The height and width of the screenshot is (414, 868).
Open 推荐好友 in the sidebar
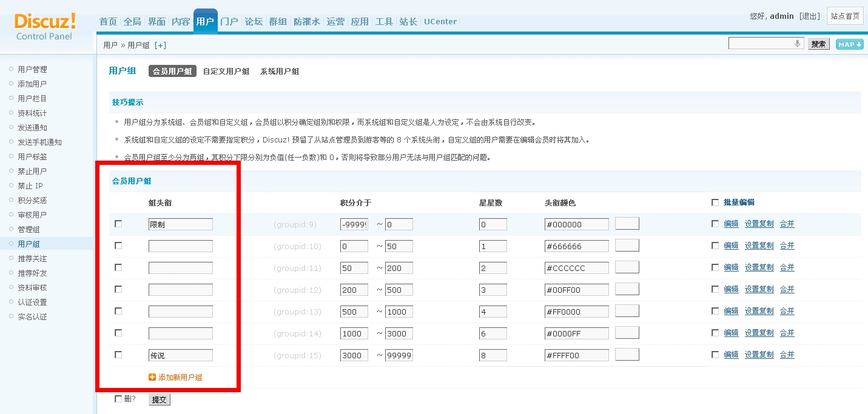tap(32, 273)
